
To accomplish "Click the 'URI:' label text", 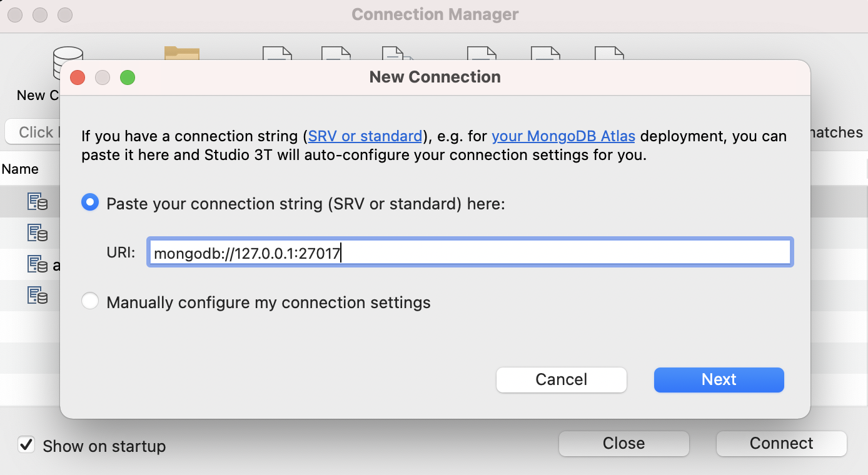I will [x=121, y=253].
